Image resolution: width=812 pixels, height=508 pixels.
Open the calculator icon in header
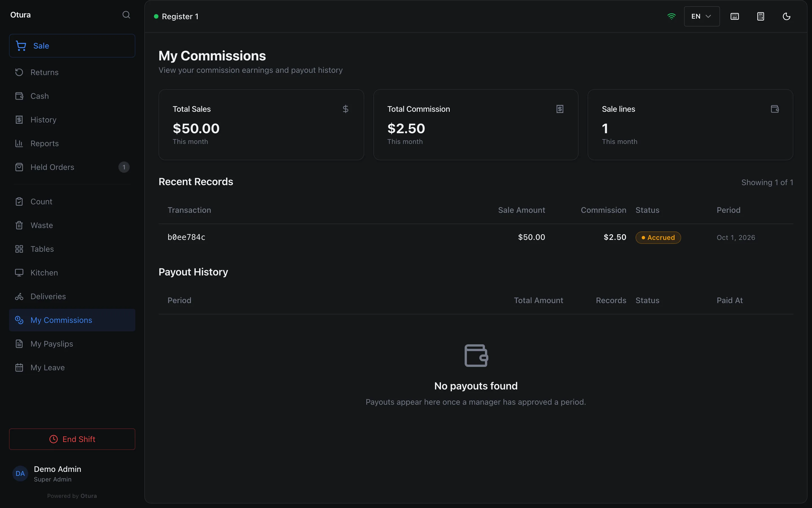click(761, 16)
